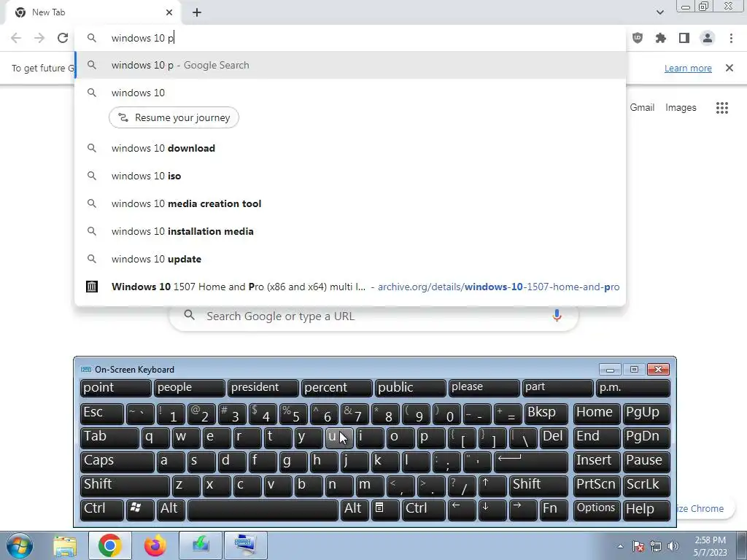Open the keyboard Options key
The height and width of the screenshot is (560, 747).
(x=597, y=509)
